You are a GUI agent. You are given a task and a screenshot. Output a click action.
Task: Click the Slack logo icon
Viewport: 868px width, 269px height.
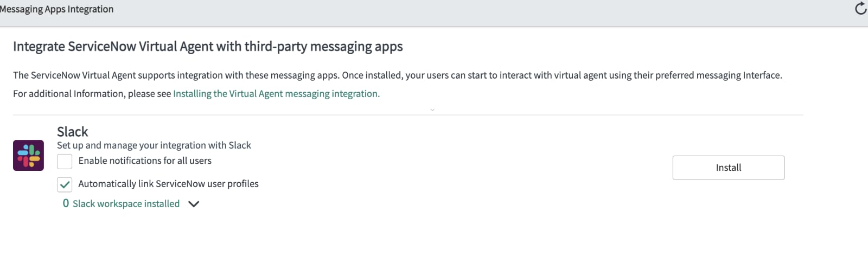tap(28, 155)
